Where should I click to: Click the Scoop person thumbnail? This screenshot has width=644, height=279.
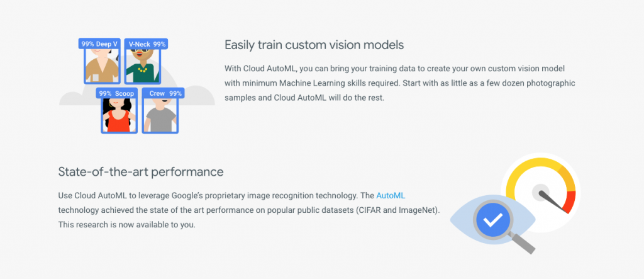pyautogui.click(x=119, y=115)
